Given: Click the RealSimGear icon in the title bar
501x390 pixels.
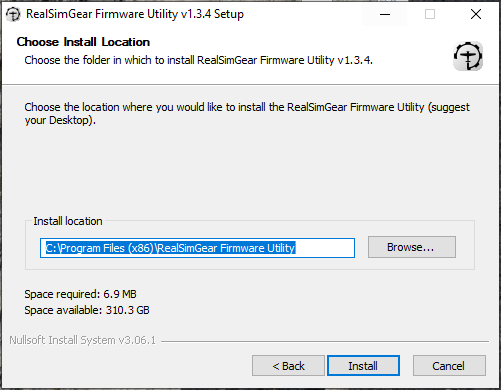Looking at the screenshot, I should (x=13, y=14).
